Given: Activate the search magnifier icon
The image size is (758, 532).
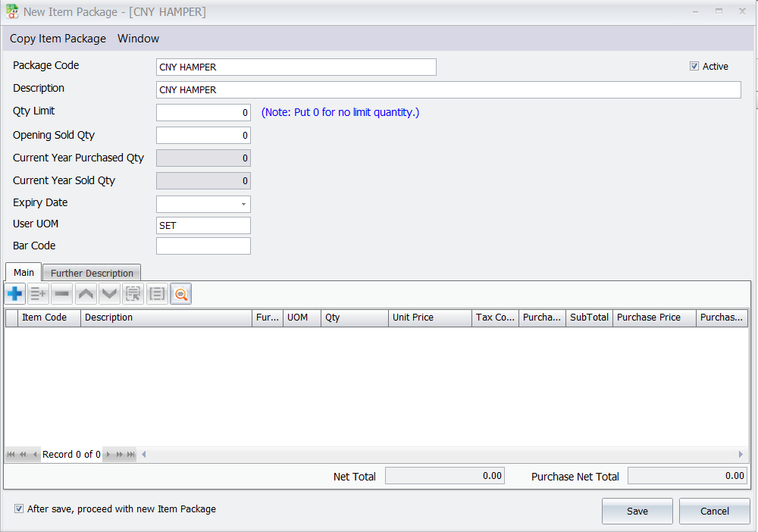Looking at the screenshot, I should tap(180, 293).
